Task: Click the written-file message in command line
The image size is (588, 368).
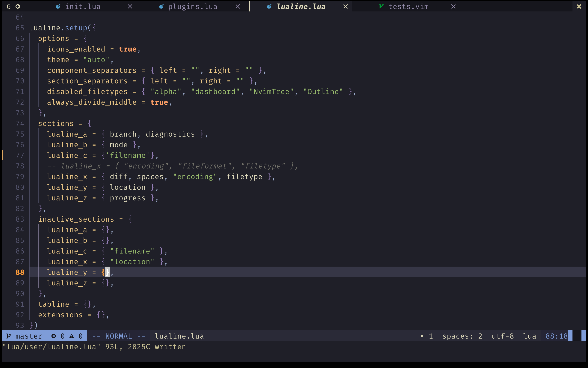Action: [94, 347]
